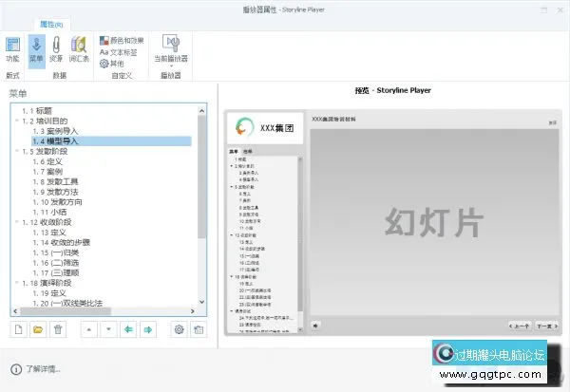Open menu options gear below the tree
This screenshot has width=570, height=392.
pyautogui.click(x=179, y=329)
